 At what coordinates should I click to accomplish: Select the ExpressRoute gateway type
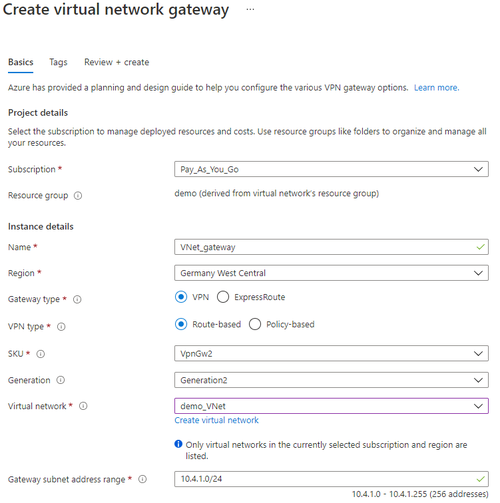coord(223,297)
